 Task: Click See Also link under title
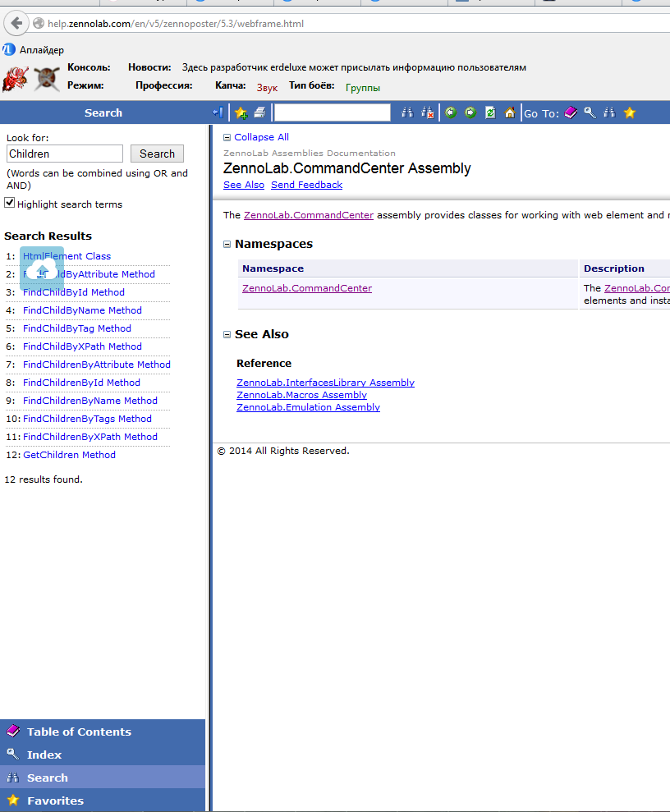[243, 185]
